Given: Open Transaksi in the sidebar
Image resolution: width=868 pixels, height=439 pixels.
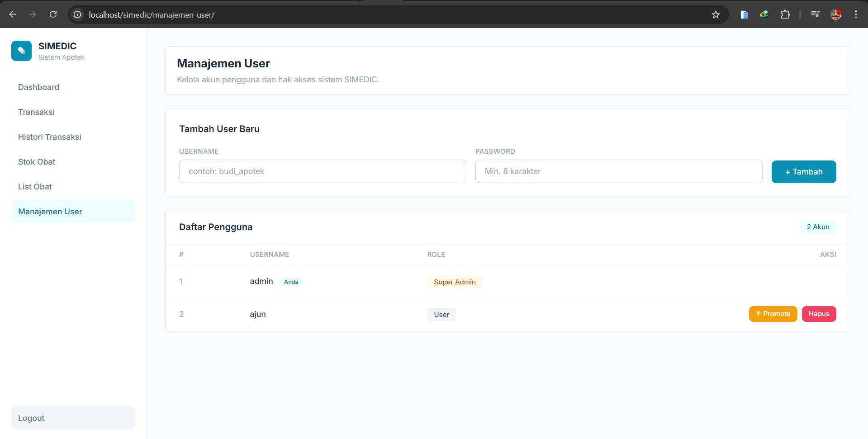Looking at the screenshot, I should tap(73, 112).
